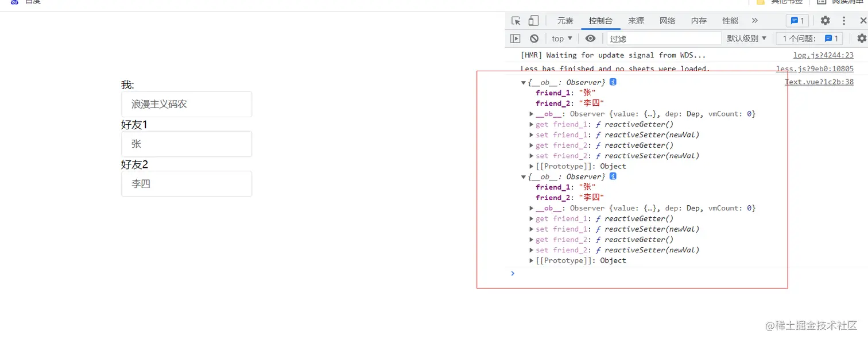The image size is (868, 342).
Task: Activate the inspect element picker icon
Action: (x=516, y=21)
